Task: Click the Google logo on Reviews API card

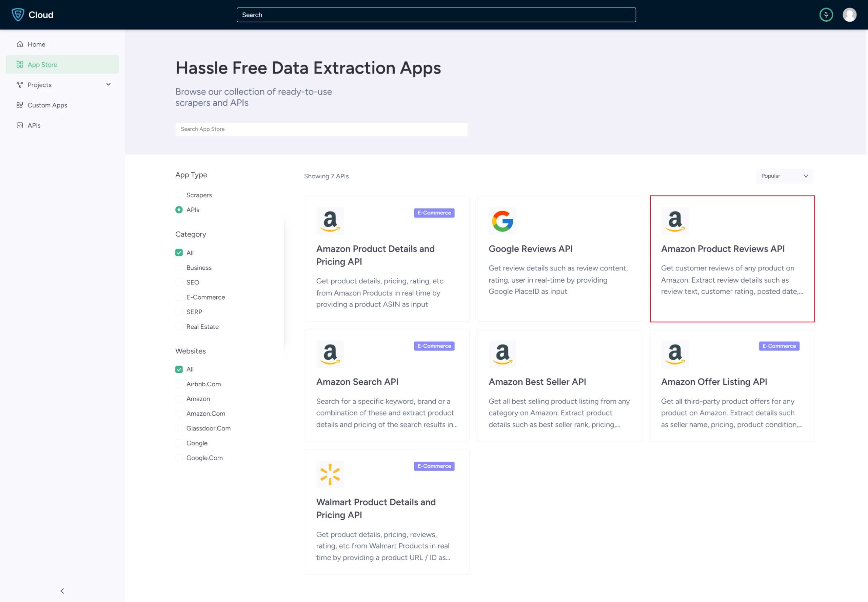Action: click(x=502, y=221)
